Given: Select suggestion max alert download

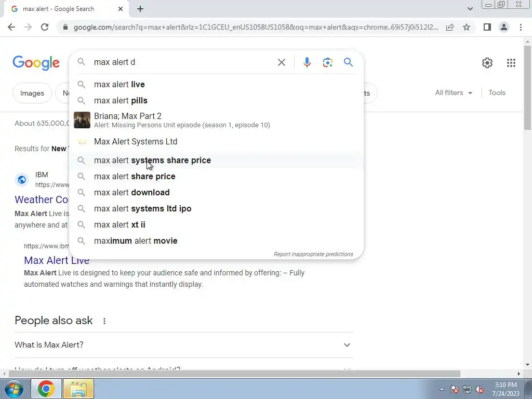Looking at the screenshot, I should pyautogui.click(x=216, y=192).
